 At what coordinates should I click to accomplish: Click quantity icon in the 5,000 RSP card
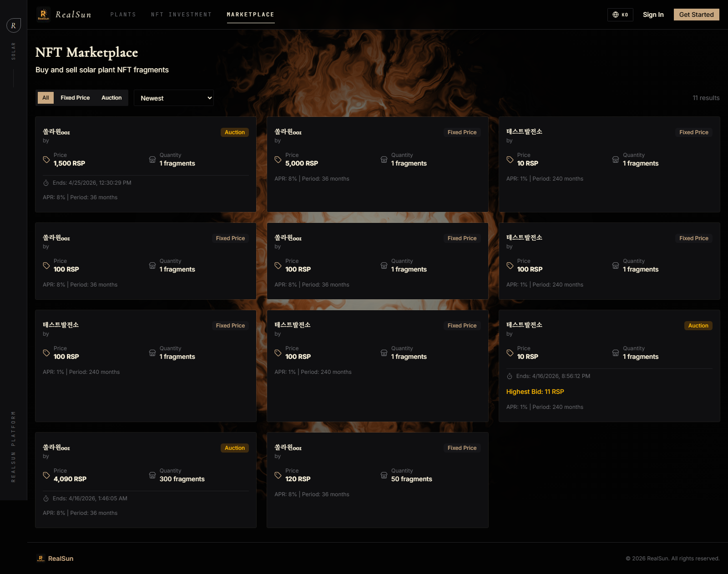384,160
